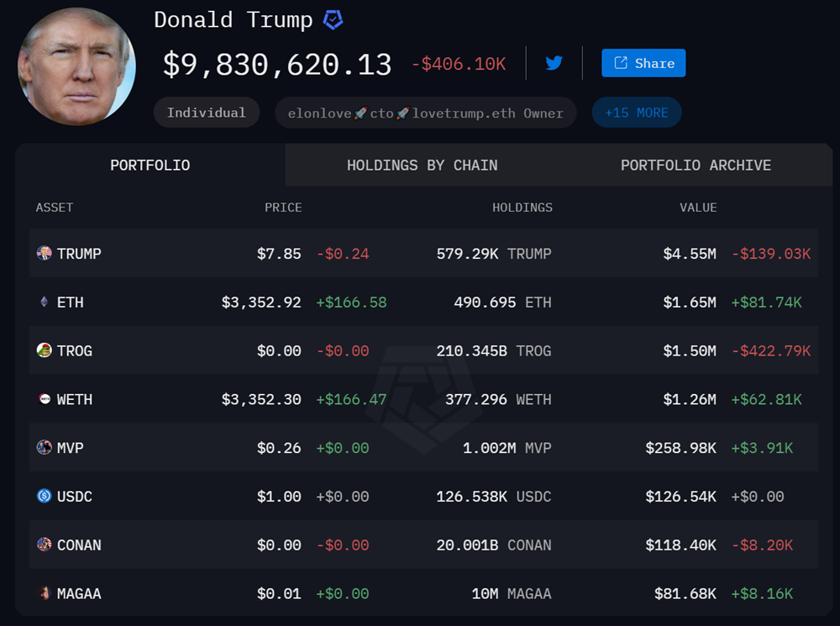Image resolution: width=840 pixels, height=626 pixels.
Task: Click MVP price $0.26
Action: [x=279, y=448]
